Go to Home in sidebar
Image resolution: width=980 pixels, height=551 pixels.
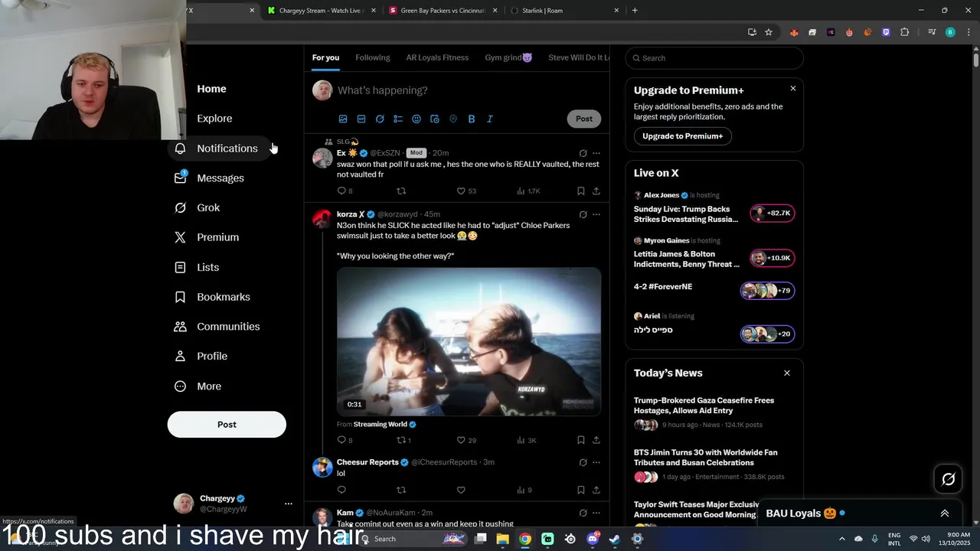tap(211, 89)
